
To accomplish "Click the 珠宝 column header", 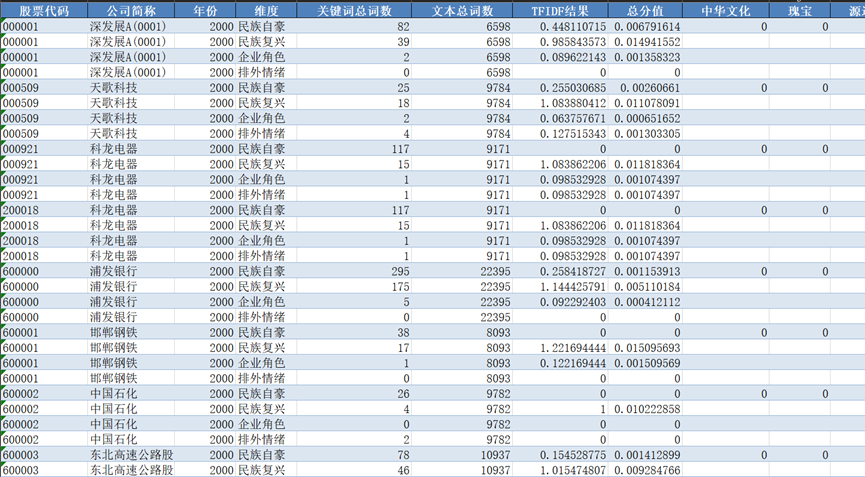I will pyautogui.click(x=800, y=10).
